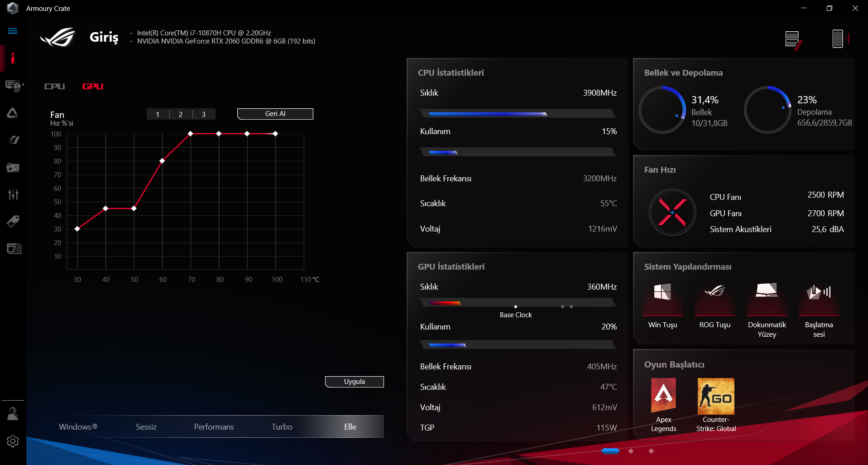Image resolution: width=868 pixels, height=465 pixels.
Task: Choose fan profile 3
Action: click(x=204, y=114)
